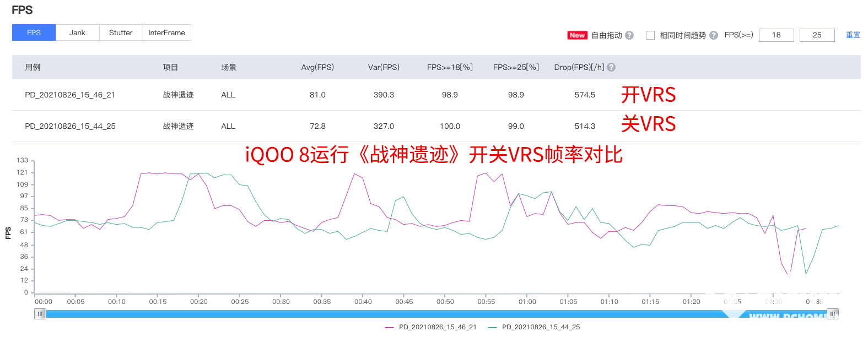Click the FPS threshold field showing 18
868x337 pixels.
tap(776, 35)
